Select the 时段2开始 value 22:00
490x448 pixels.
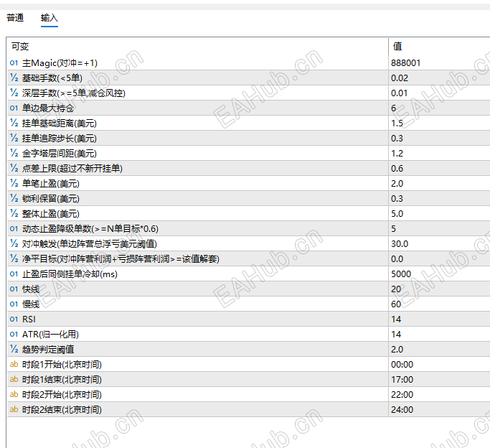click(402, 395)
